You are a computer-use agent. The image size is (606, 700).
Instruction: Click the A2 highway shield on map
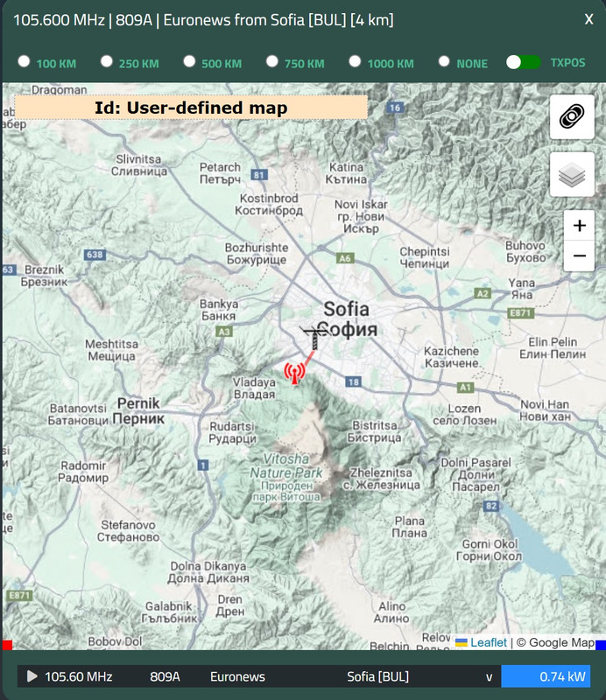[483, 293]
